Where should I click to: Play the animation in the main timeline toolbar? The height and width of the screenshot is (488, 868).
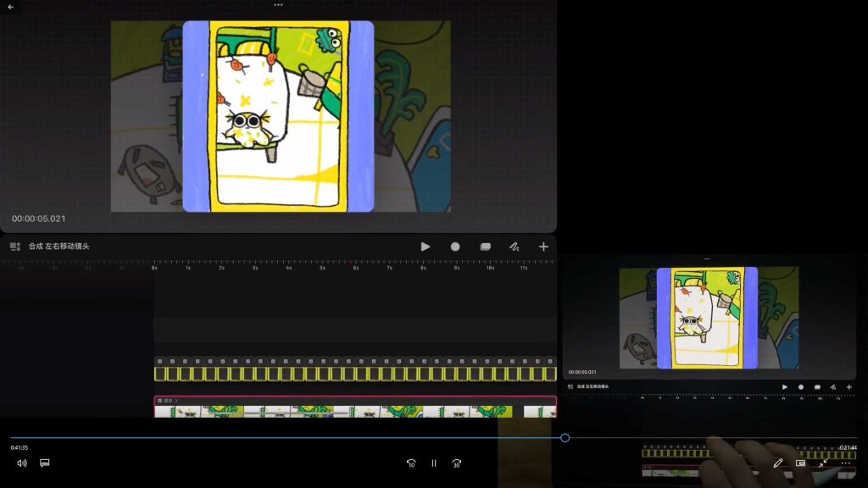(426, 247)
